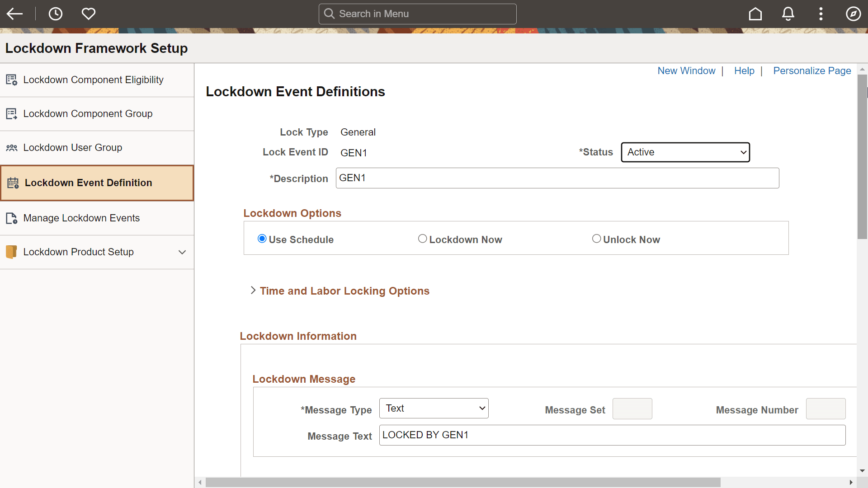The image size is (868, 488).
Task: Click magnifier icon in search box
Action: (330, 14)
